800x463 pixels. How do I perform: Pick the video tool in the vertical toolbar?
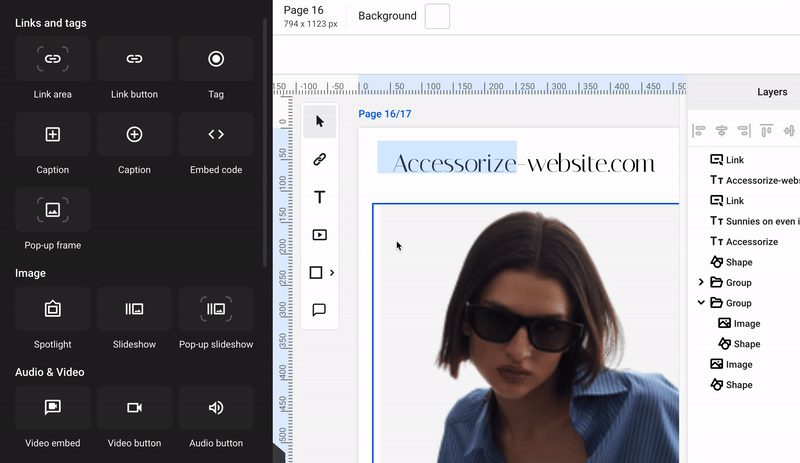[x=319, y=235]
